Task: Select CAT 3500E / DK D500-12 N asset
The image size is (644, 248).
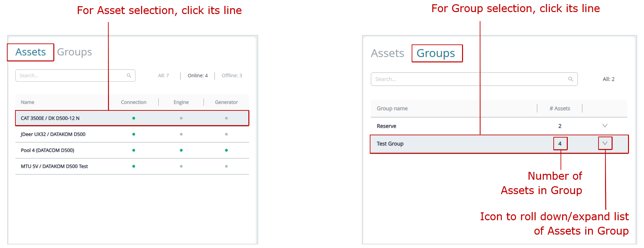Action: [x=50, y=118]
